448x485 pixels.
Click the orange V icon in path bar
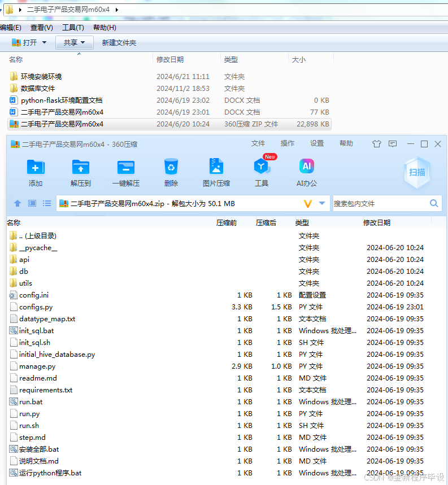(307, 203)
